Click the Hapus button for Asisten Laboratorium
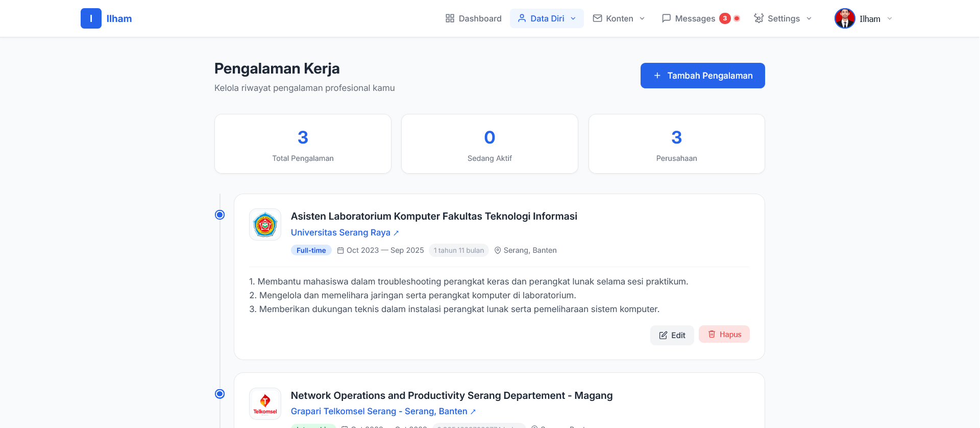 coord(724,334)
